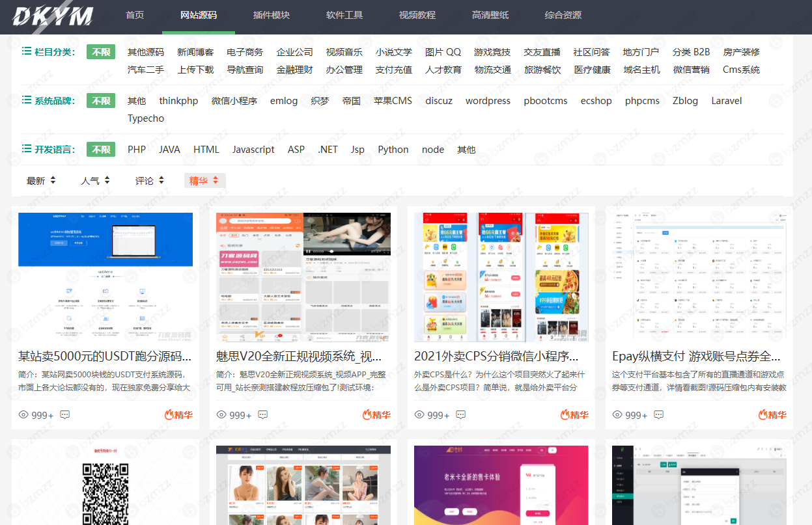The image size is (812, 525).
Task: Filter language by PHP
Action: [137, 150]
